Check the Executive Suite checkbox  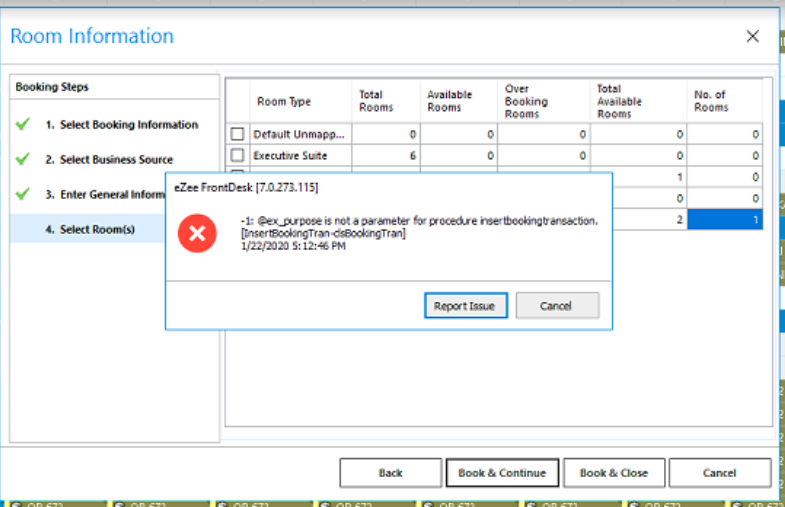(x=237, y=155)
